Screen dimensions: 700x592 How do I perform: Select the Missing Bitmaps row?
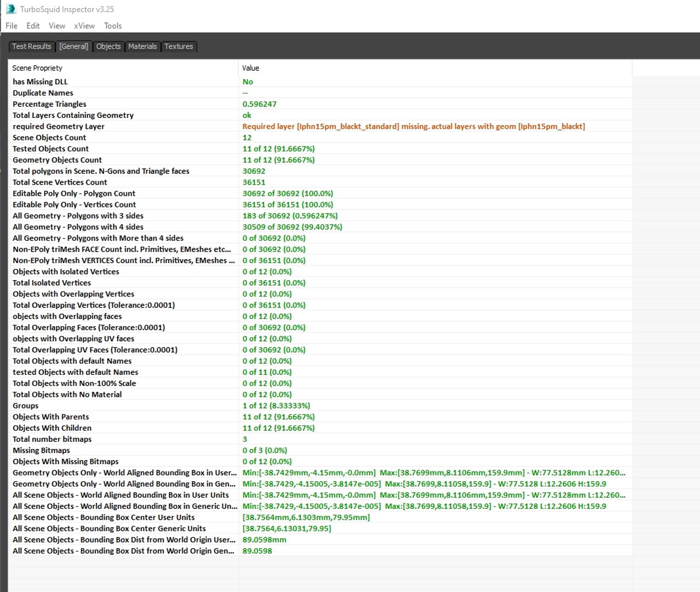[x=320, y=451]
